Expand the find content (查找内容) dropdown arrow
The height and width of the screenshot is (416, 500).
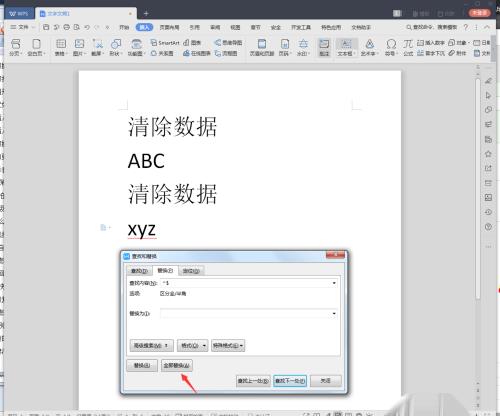(334, 283)
